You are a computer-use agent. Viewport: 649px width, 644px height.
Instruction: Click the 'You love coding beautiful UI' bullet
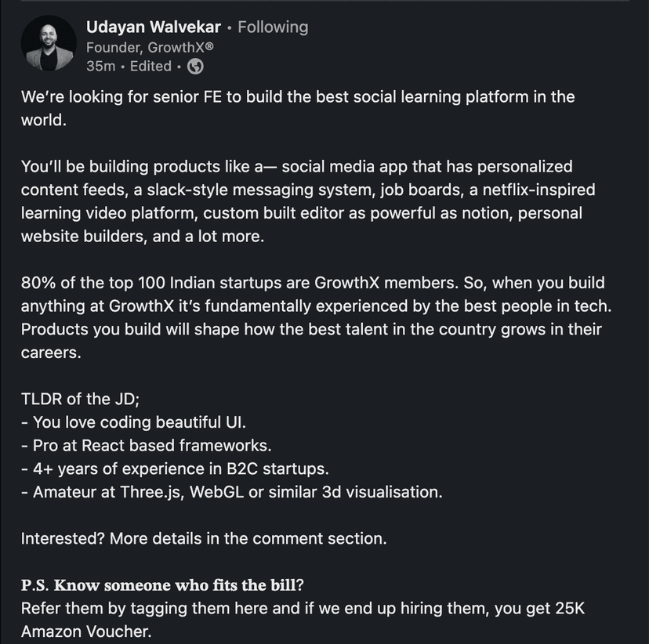(x=133, y=422)
